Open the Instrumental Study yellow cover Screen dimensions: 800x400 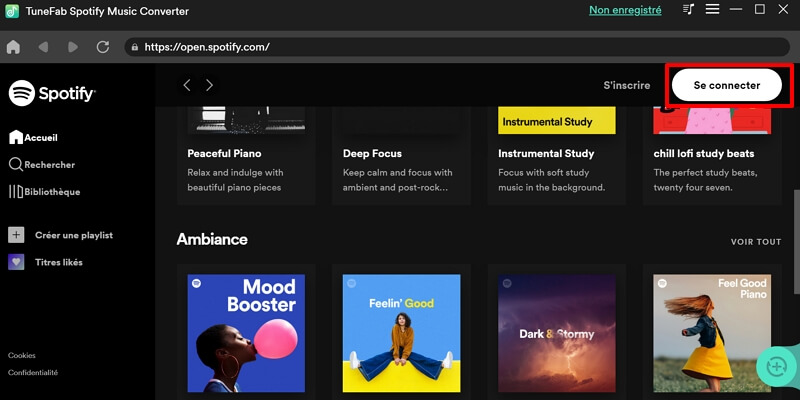557,120
